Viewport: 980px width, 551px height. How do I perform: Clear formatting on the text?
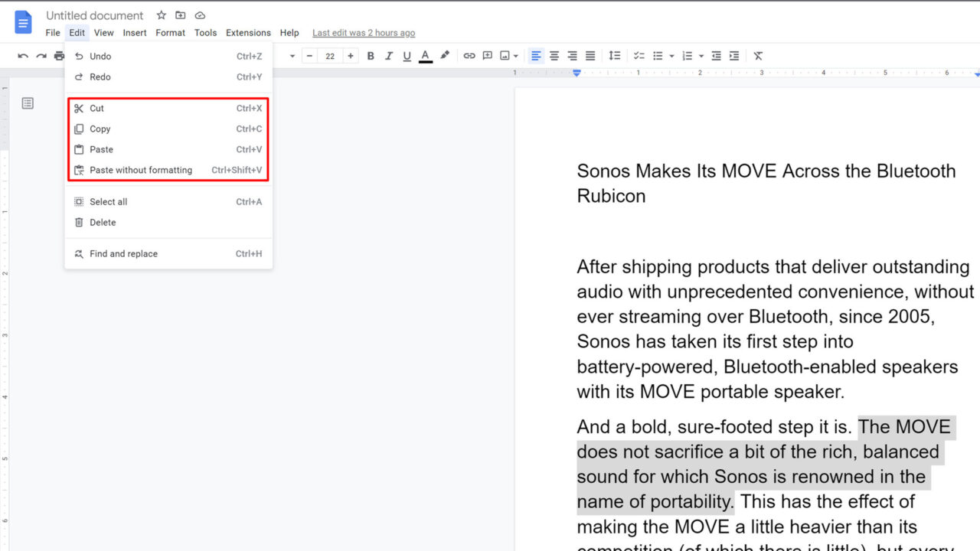pos(757,55)
